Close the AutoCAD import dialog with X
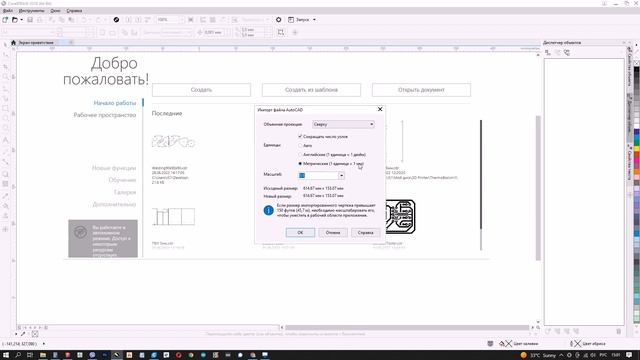This screenshot has height=360, width=640. coord(380,109)
